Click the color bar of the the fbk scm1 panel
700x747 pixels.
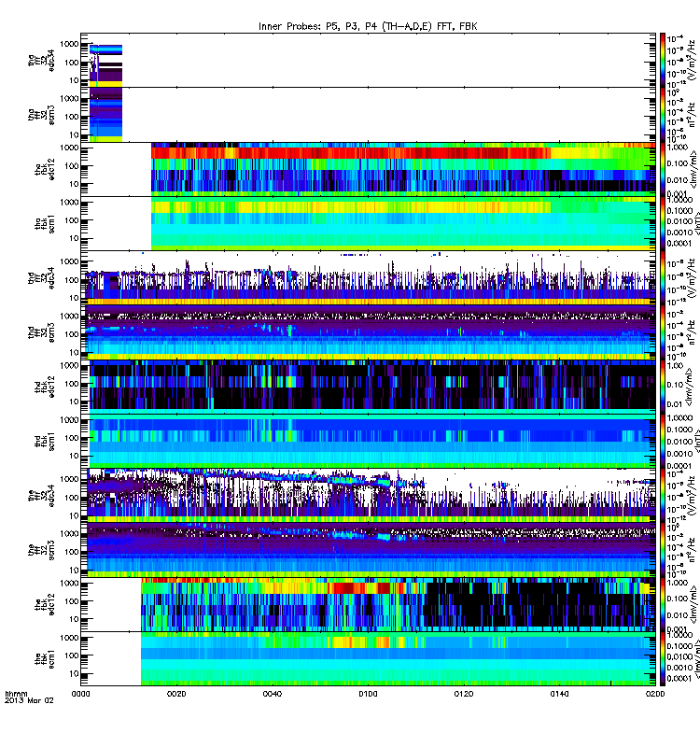coord(663,659)
